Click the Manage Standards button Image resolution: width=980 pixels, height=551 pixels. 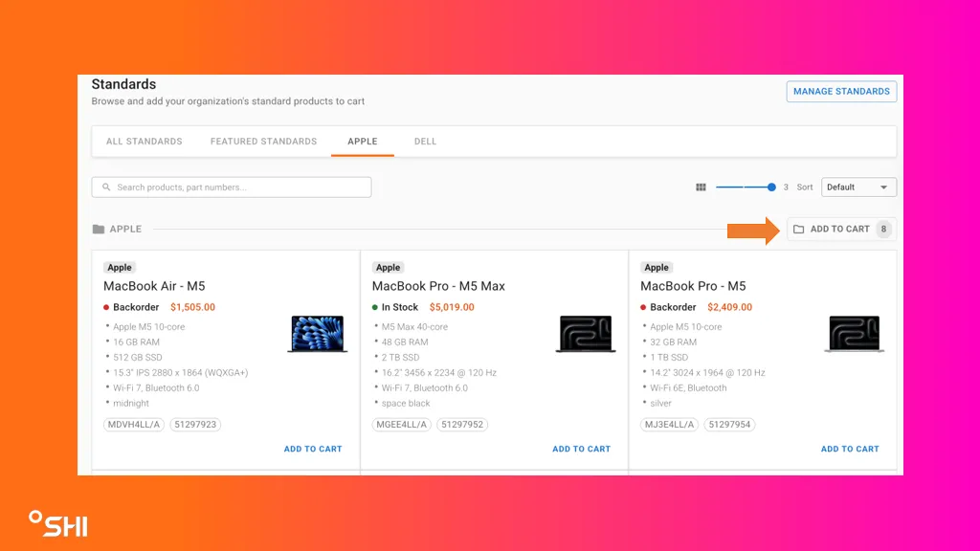[841, 91]
